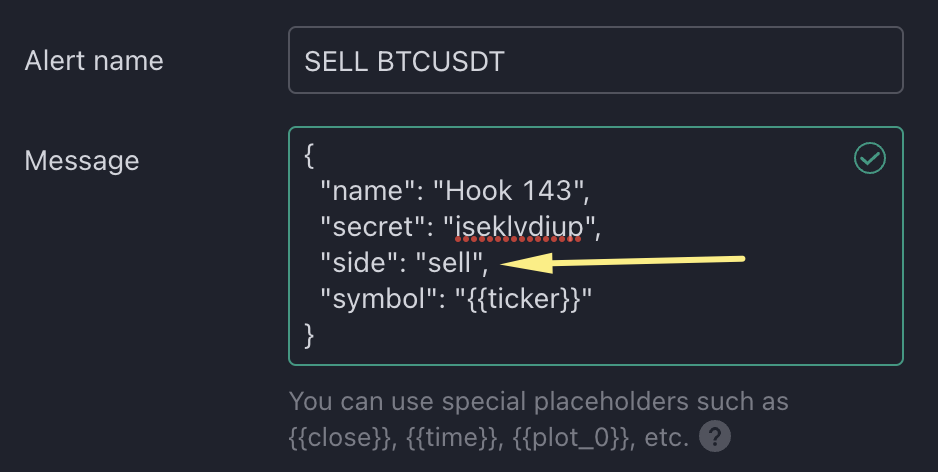Click the Message label
938x472 pixels.
81,160
